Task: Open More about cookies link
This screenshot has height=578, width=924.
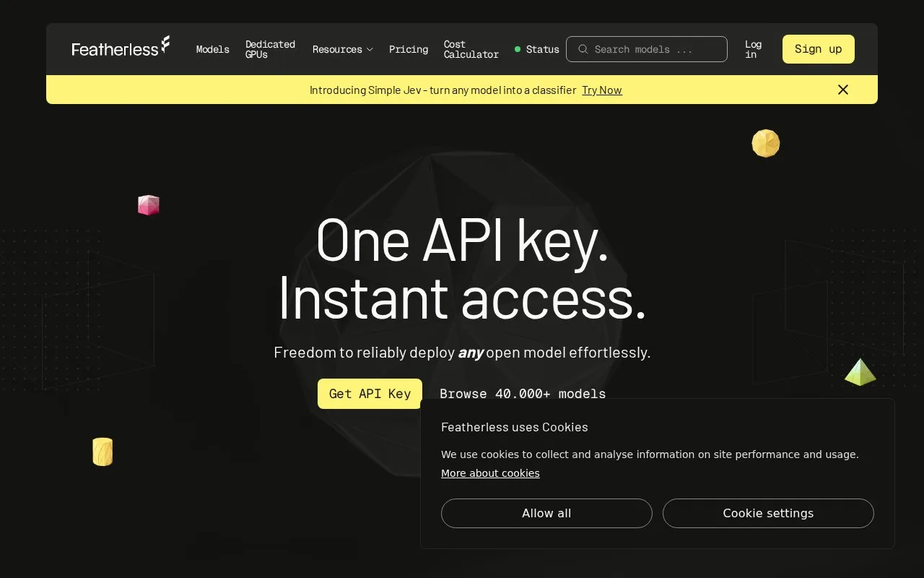Action: (490, 473)
